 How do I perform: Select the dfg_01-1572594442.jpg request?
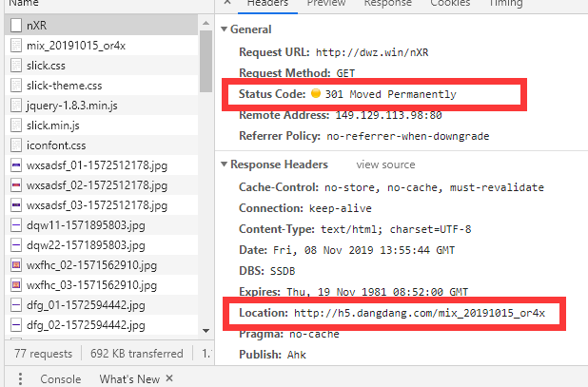click(x=86, y=305)
